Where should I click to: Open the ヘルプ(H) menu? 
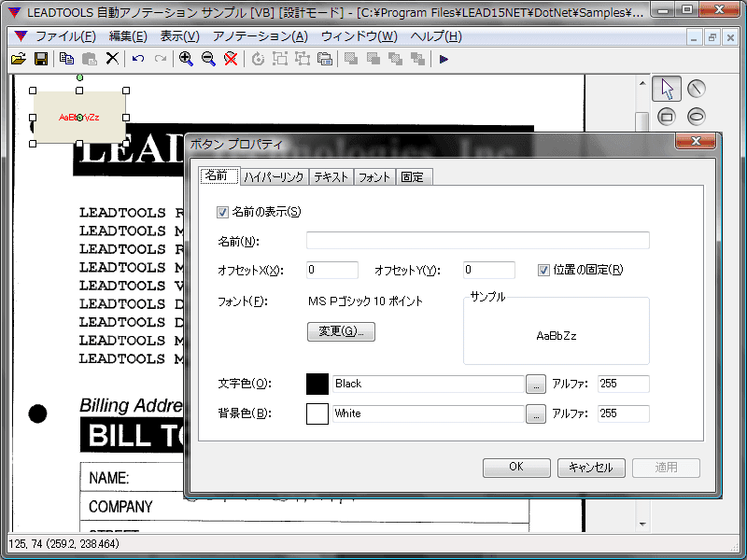pos(436,36)
